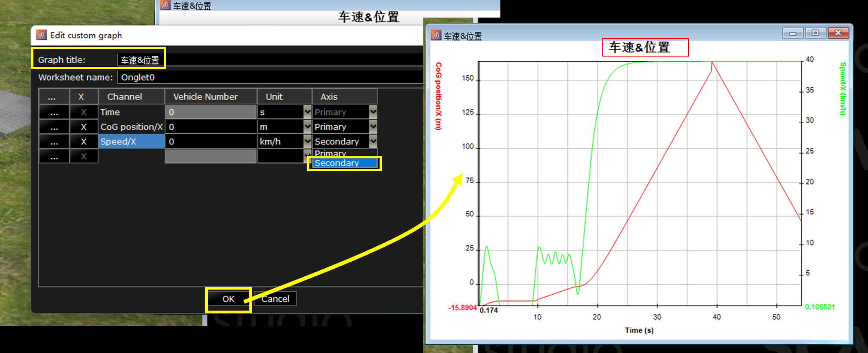
Task: Edit the Graph title field
Action: click(270, 60)
